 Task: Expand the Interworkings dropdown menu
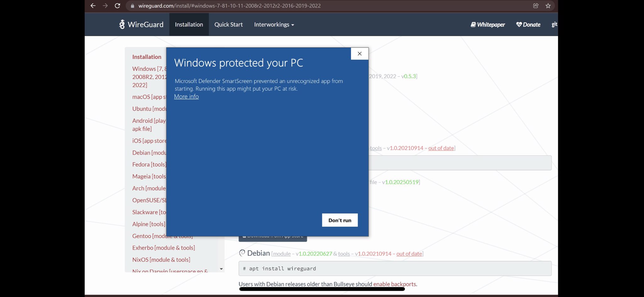[274, 24]
